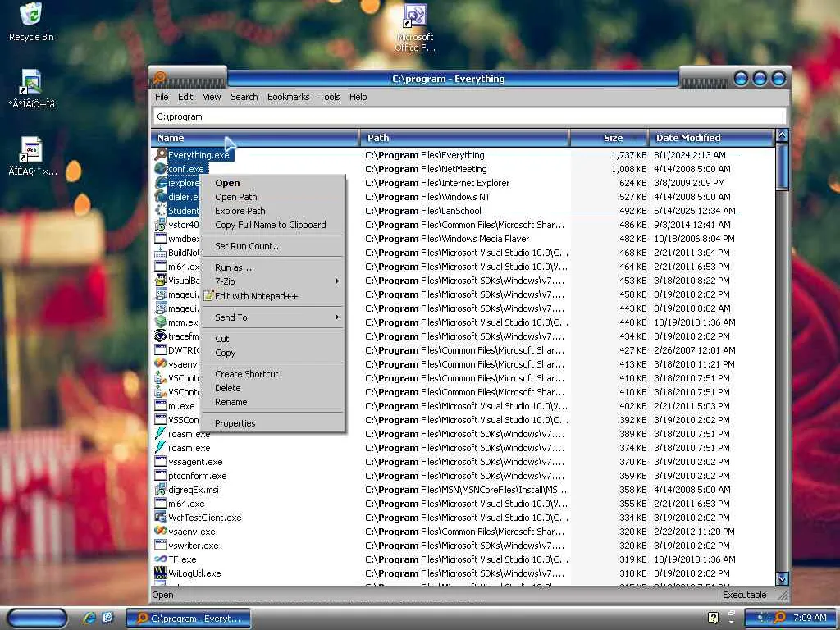Click Internet Explorer quick launch icon

click(x=89, y=618)
